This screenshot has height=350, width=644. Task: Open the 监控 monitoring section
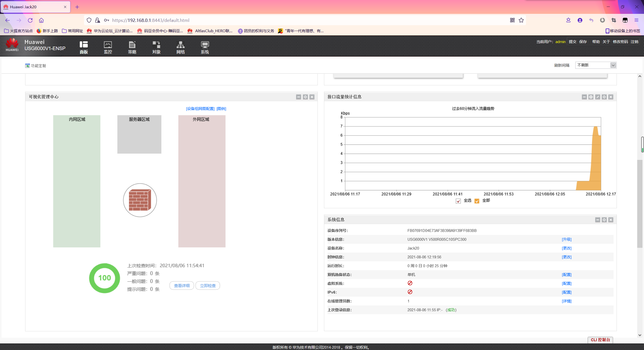point(108,47)
